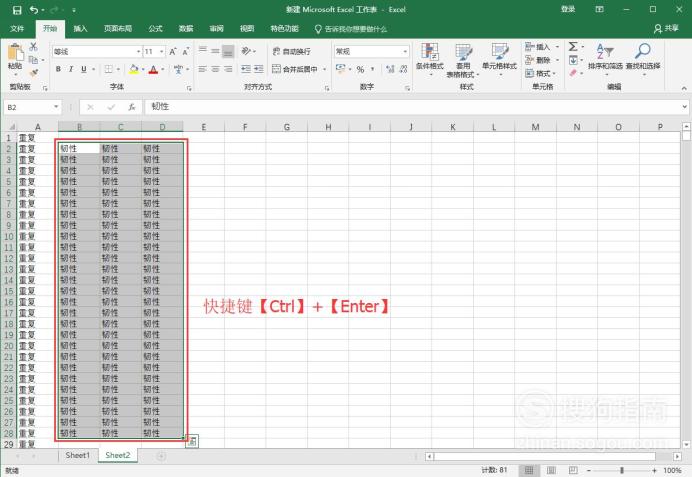Toggle center text alignment
This screenshot has width=692, height=477.
click(215, 69)
